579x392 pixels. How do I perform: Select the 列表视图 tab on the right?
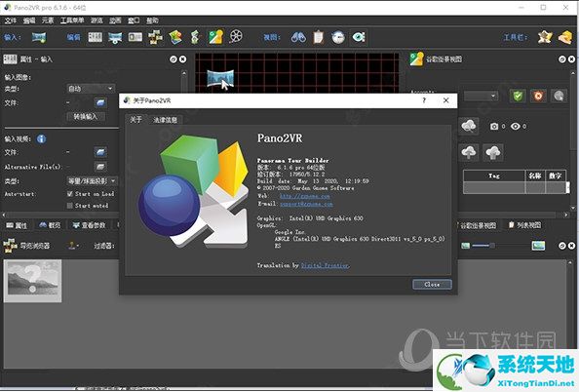pyautogui.click(x=524, y=225)
